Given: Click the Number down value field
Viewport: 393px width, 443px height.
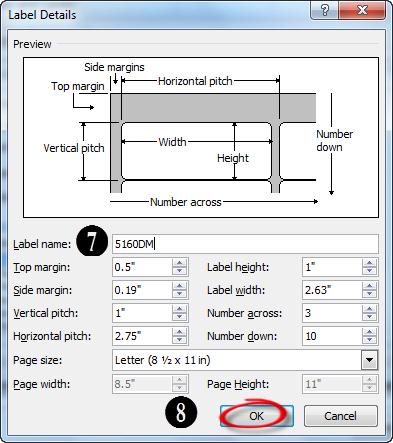Looking at the screenshot, I should click(332, 336).
